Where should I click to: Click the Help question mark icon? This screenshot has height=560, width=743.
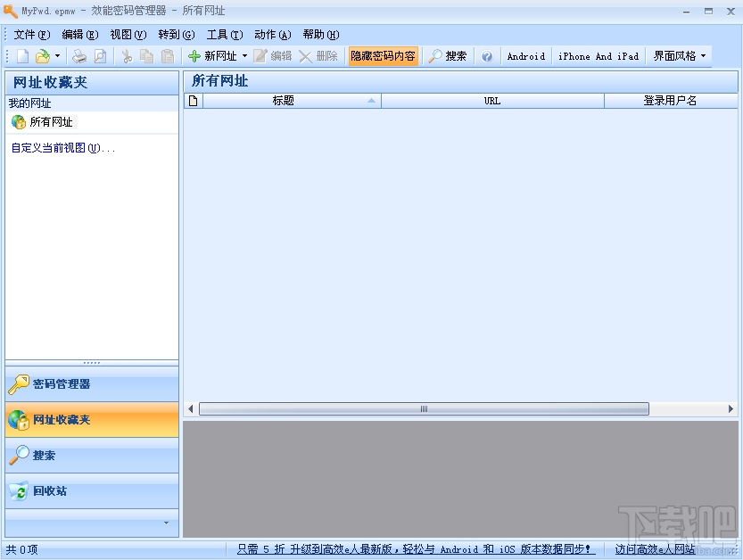pyautogui.click(x=487, y=56)
